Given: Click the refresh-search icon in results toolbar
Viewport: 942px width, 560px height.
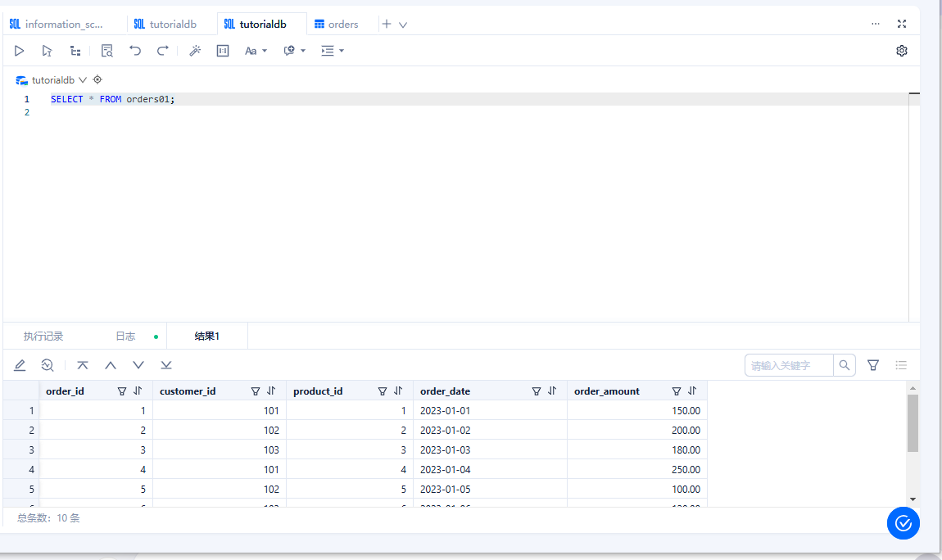Looking at the screenshot, I should (x=48, y=365).
